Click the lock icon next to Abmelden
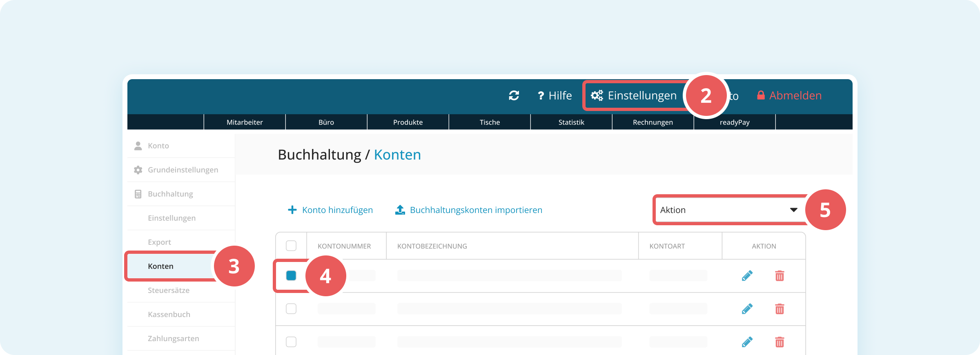 click(x=761, y=95)
